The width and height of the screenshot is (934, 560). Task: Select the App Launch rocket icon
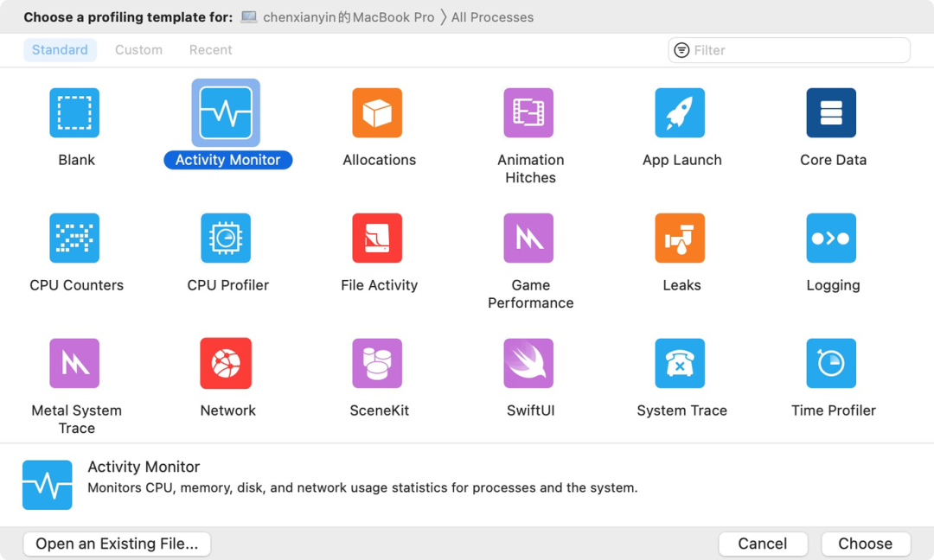pos(680,113)
